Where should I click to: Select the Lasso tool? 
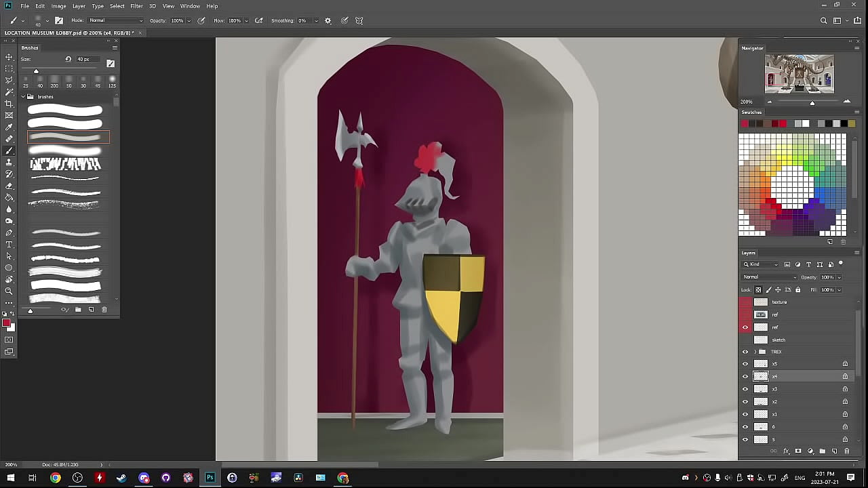(9, 80)
